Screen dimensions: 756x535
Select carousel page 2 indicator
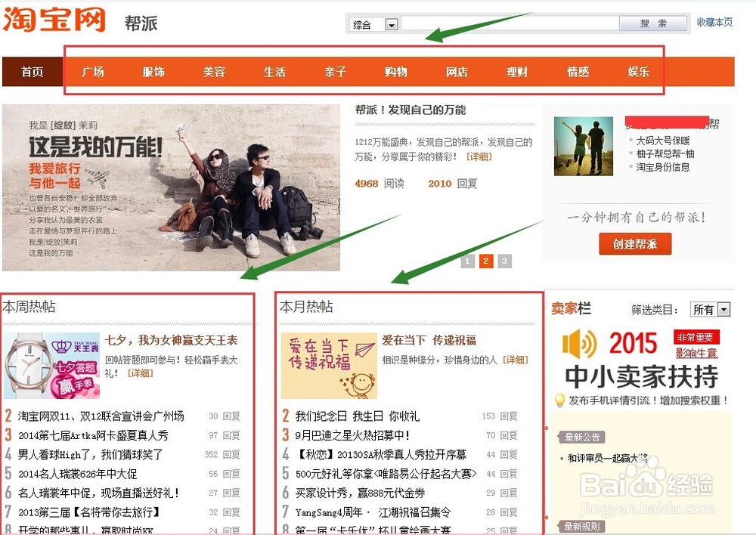[x=485, y=261]
